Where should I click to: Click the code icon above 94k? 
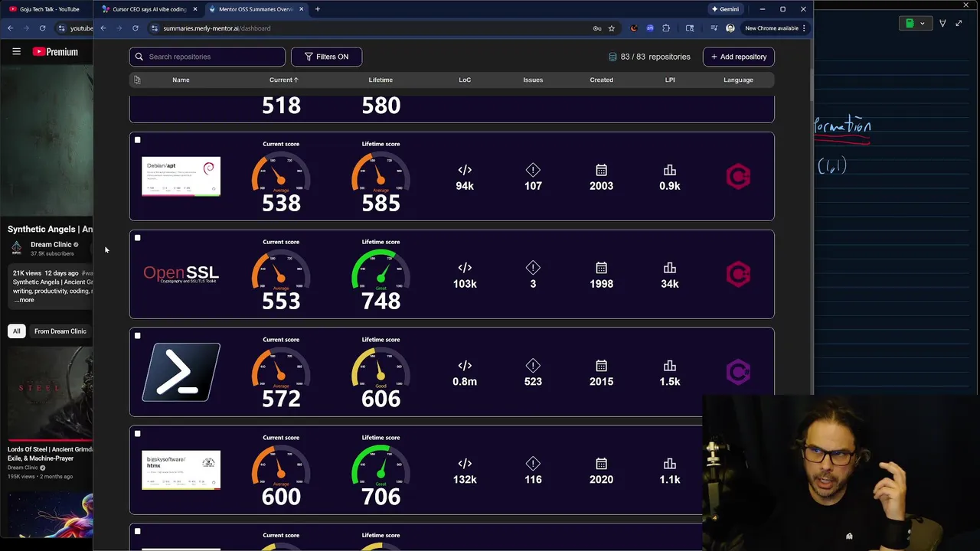point(465,170)
